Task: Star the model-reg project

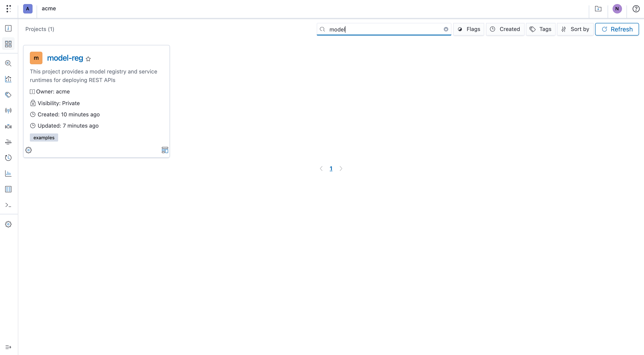Action: click(x=88, y=59)
